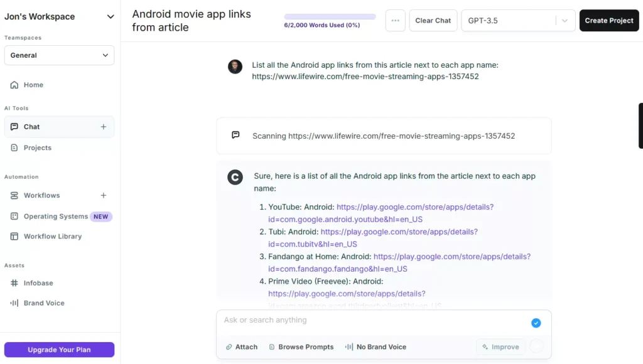Click the user avatar beside the prompt
Viewport: 643px width, 364px height.
pyautogui.click(x=235, y=67)
